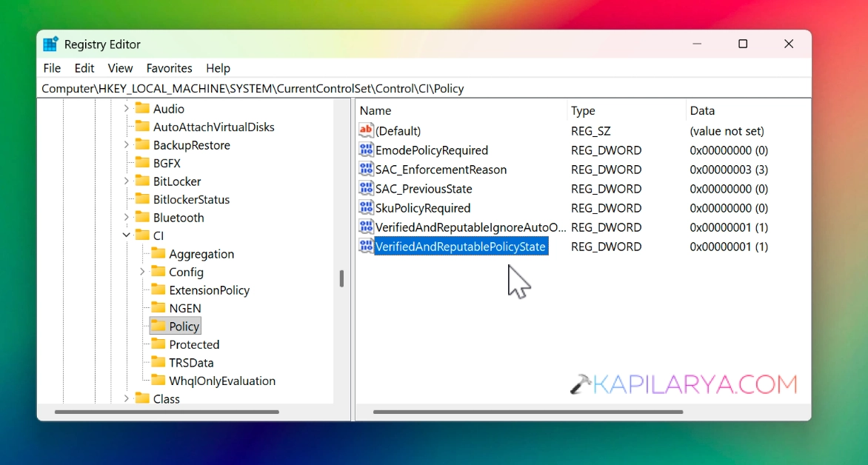Viewport: 868px width, 465px height.
Task: Click the Aggregation folder icon
Action: (x=158, y=253)
